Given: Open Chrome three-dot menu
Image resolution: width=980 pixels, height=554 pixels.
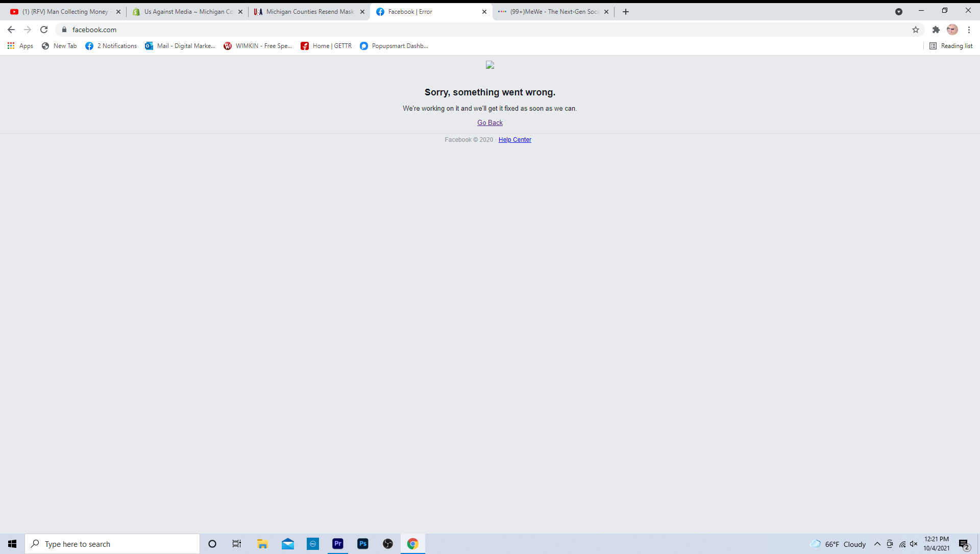Looking at the screenshot, I should 969,30.
